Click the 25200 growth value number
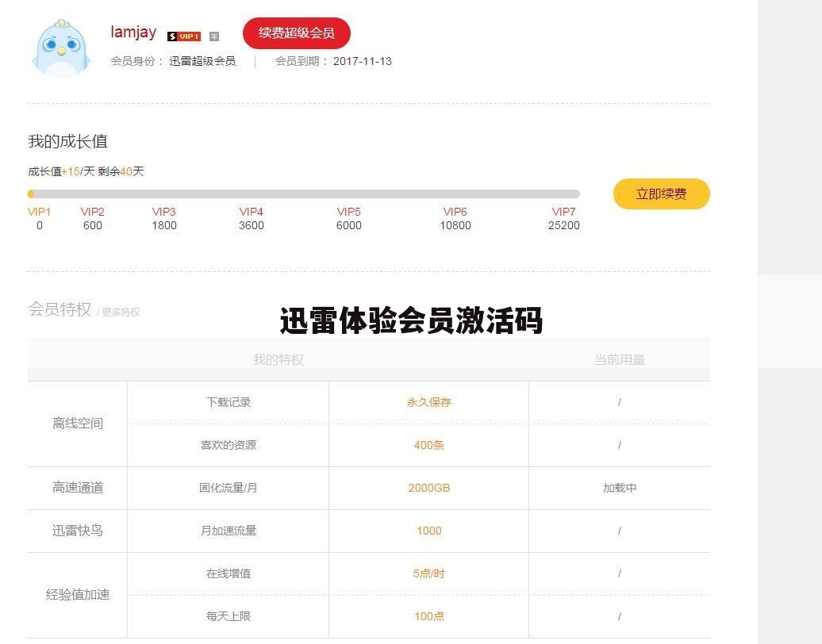The image size is (822, 644). (x=564, y=225)
